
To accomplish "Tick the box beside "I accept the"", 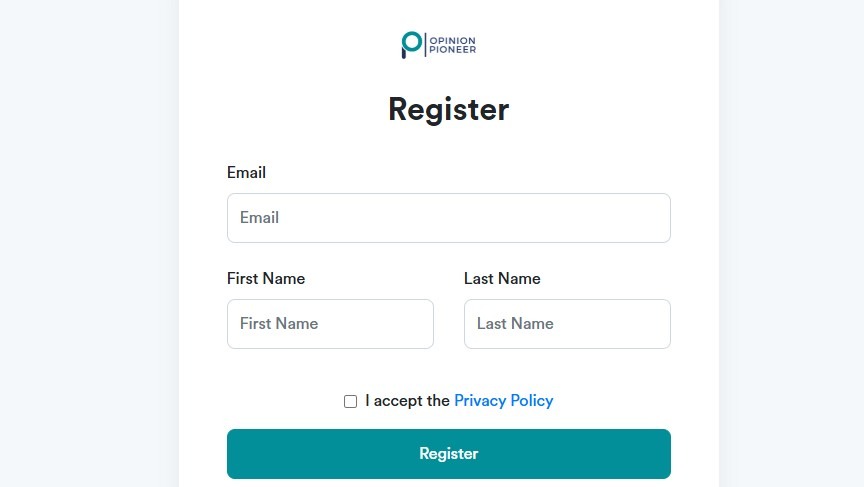I will point(350,401).
